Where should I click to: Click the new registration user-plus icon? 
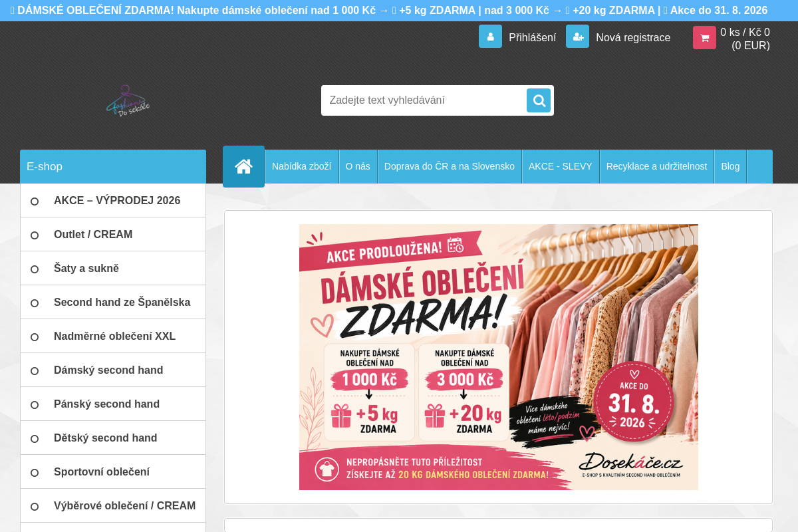point(577,37)
